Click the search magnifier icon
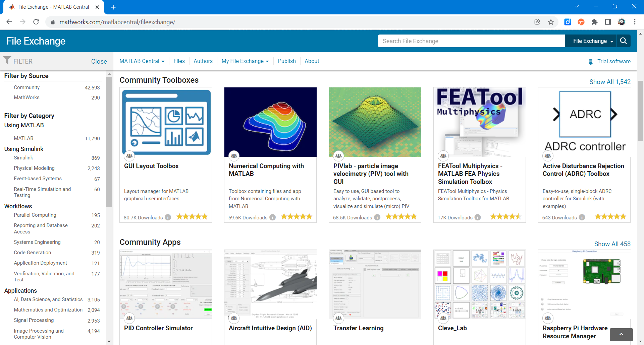 pyautogui.click(x=624, y=41)
